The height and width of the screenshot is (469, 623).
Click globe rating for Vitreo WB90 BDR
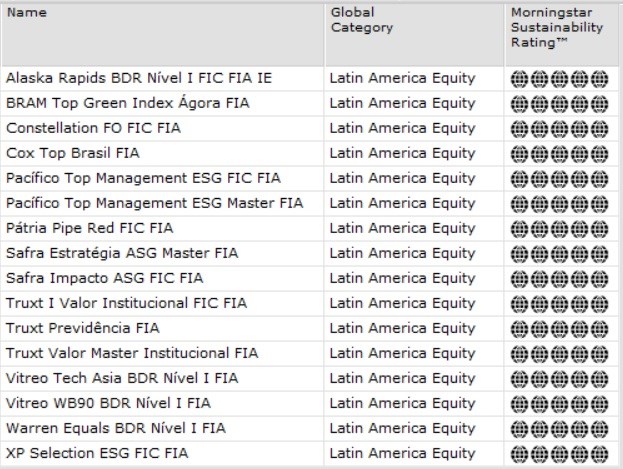559,403
